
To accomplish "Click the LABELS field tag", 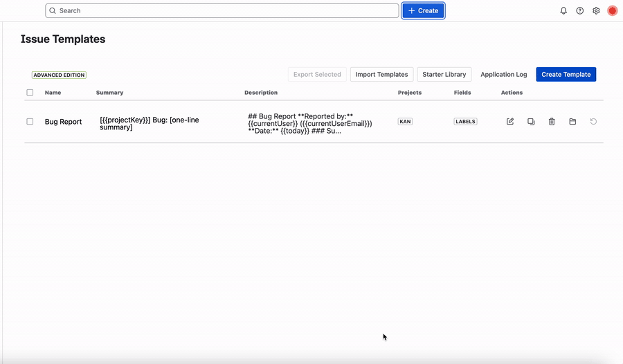I will click(x=465, y=122).
